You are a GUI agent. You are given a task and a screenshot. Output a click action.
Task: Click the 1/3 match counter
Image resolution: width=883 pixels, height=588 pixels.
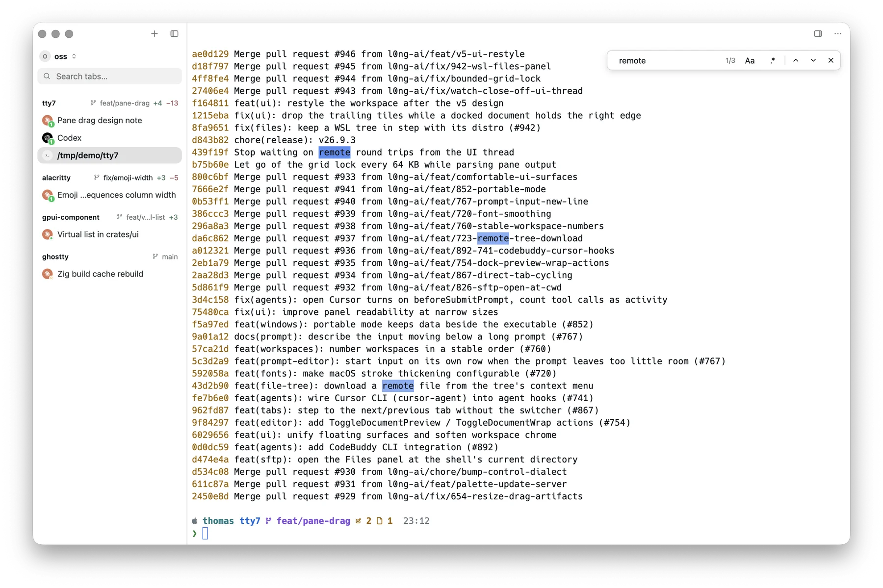(730, 61)
